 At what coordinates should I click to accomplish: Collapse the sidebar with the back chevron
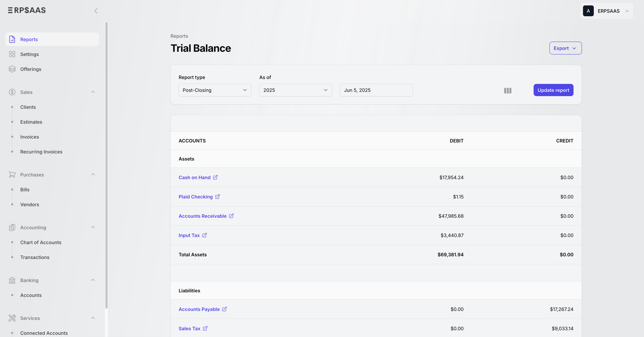click(x=96, y=11)
